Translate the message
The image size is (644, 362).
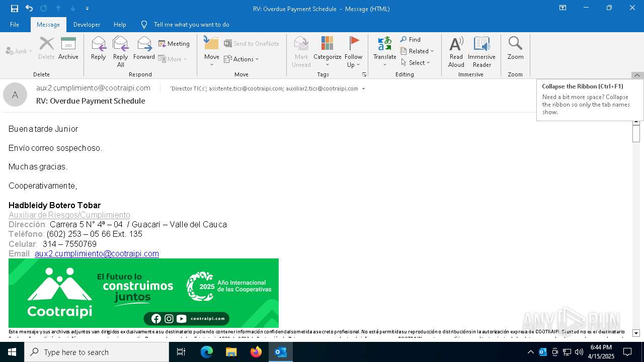tap(384, 52)
